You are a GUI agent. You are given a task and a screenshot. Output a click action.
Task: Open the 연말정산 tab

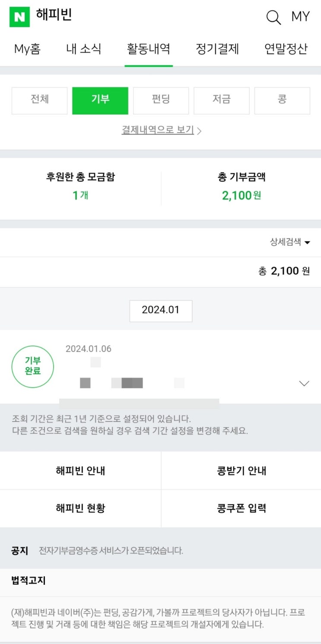[x=286, y=49]
